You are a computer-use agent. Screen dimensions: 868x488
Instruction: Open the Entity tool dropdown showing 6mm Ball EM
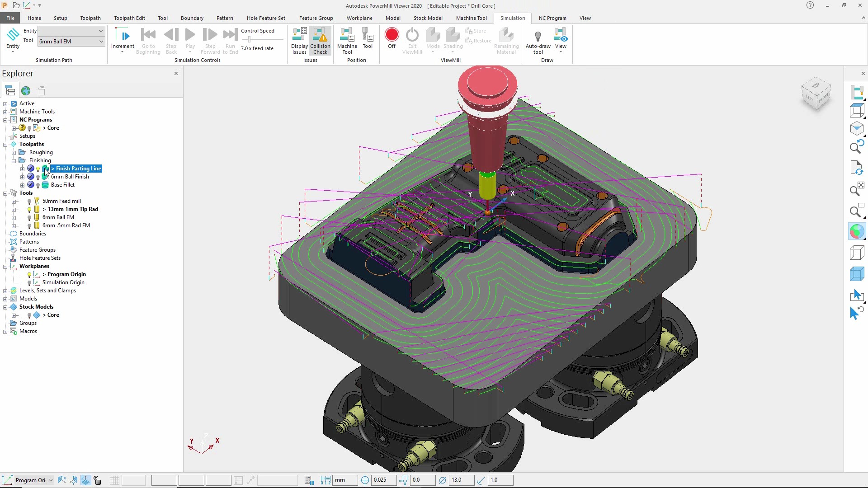click(x=100, y=41)
